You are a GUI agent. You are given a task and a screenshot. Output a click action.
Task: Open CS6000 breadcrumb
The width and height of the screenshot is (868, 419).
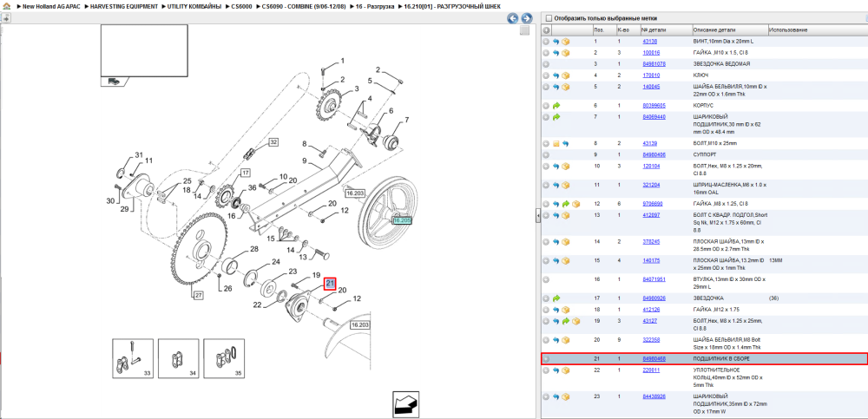pos(241,6)
